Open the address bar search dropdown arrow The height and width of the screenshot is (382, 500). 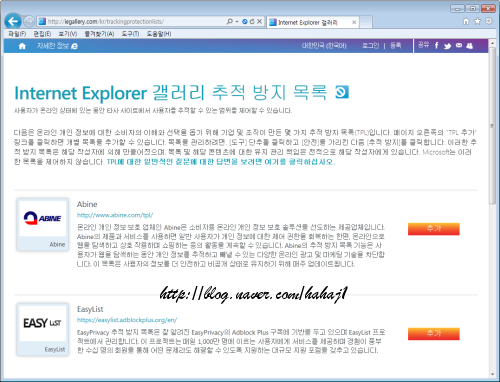pos(237,22)
